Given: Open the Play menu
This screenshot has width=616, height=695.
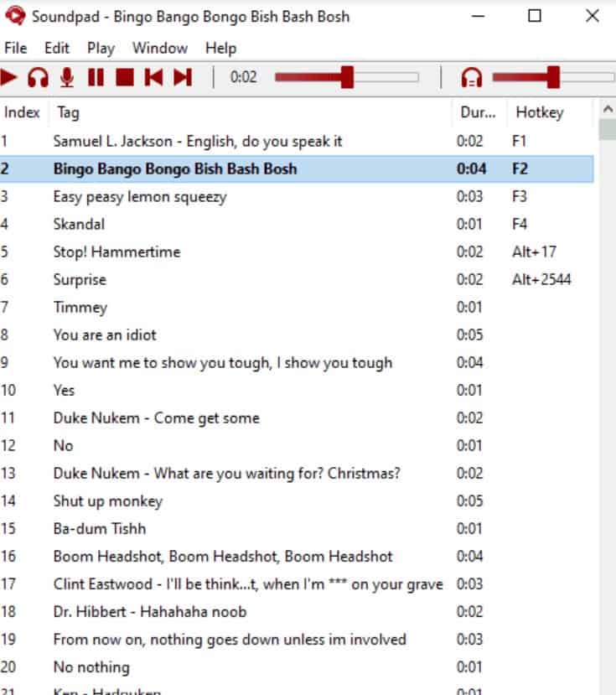Looking at the screenshot, I should point(101,48).
